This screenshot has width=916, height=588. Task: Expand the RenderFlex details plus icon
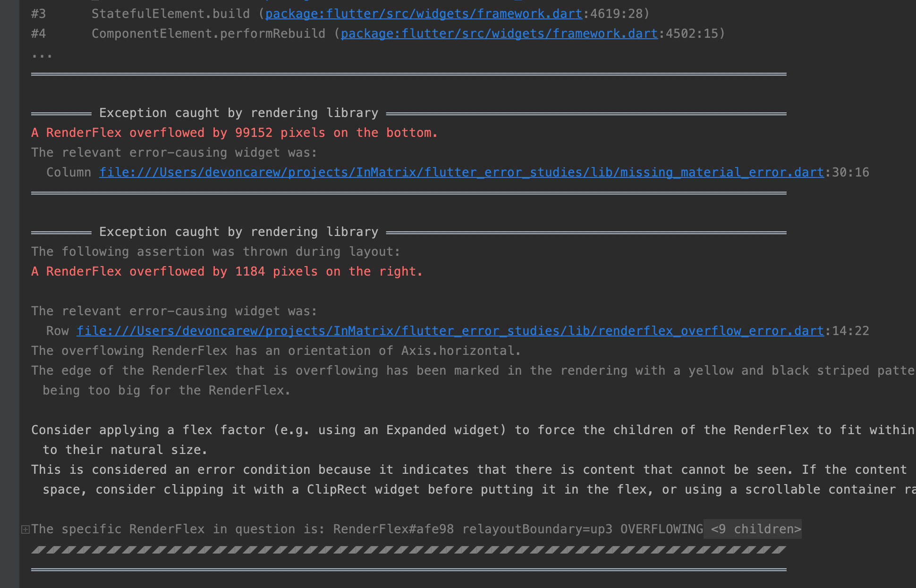(25, 529)
